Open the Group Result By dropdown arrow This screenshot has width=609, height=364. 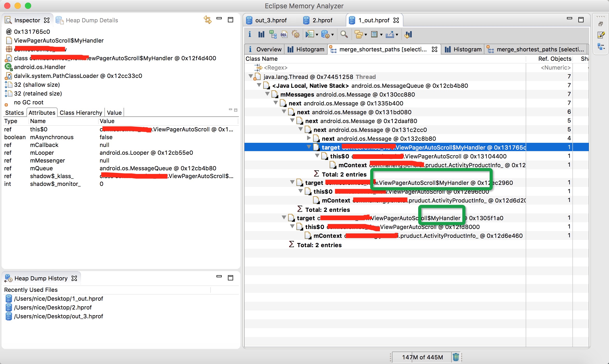click(366, 35)
